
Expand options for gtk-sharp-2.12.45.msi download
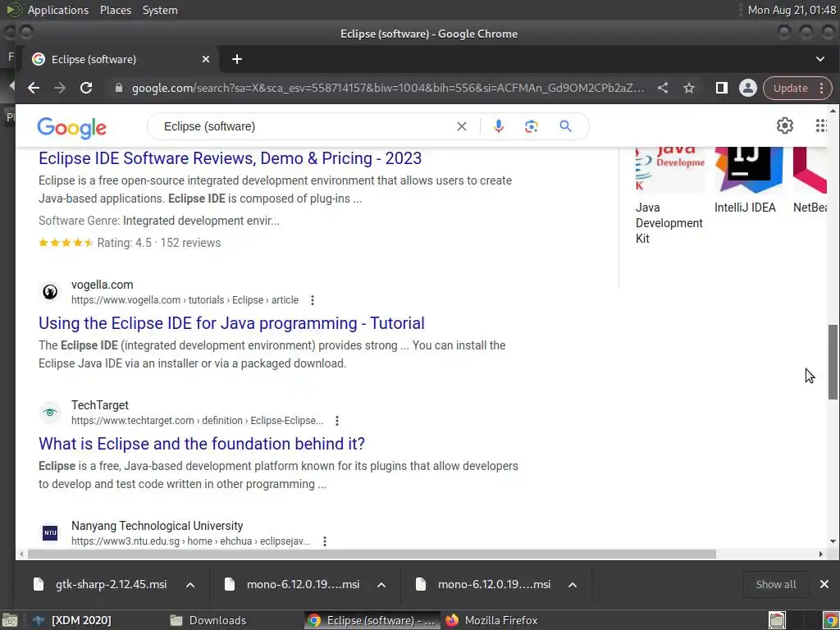pos(190,584)
